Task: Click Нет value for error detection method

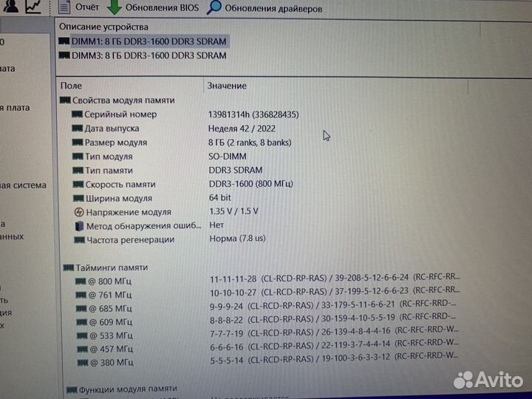Action: 216,225
